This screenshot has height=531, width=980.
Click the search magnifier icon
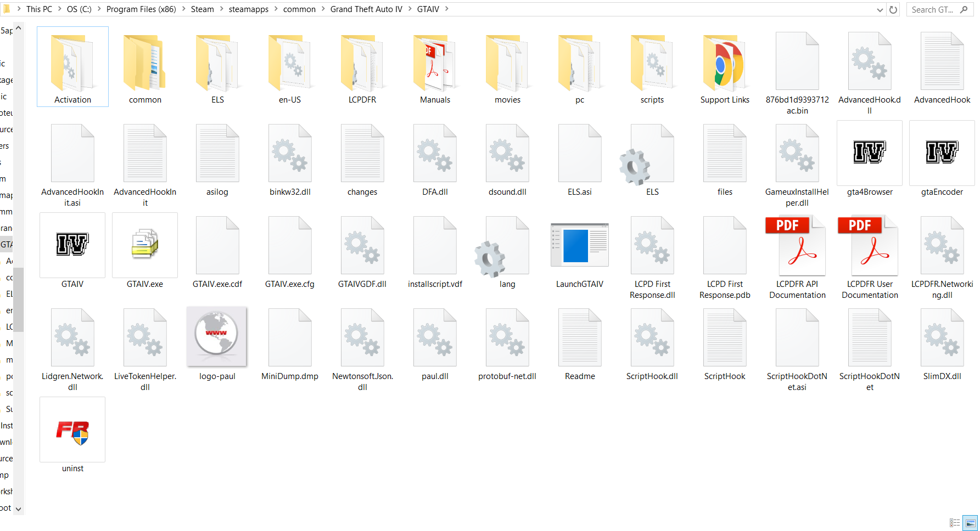964,9
